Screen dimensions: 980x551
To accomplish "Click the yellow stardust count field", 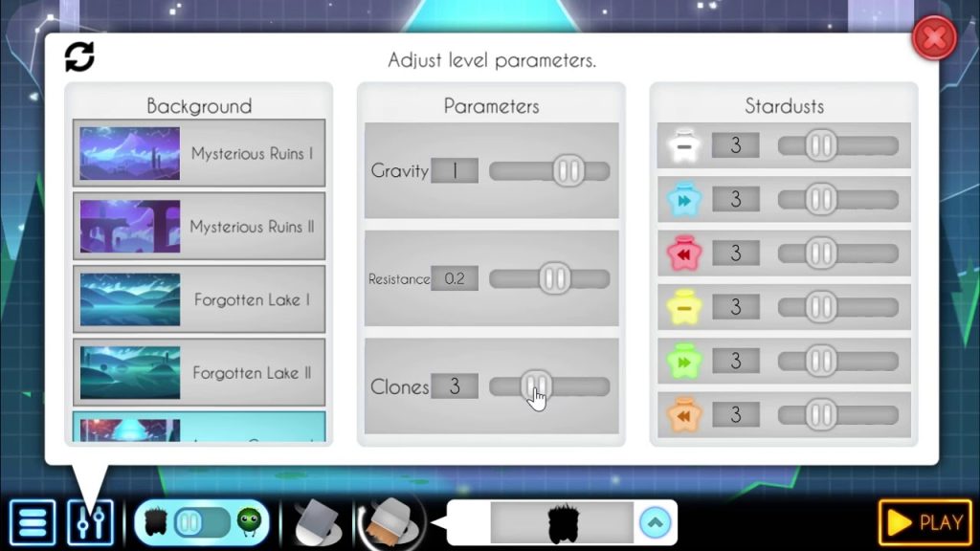I will 735,307.
